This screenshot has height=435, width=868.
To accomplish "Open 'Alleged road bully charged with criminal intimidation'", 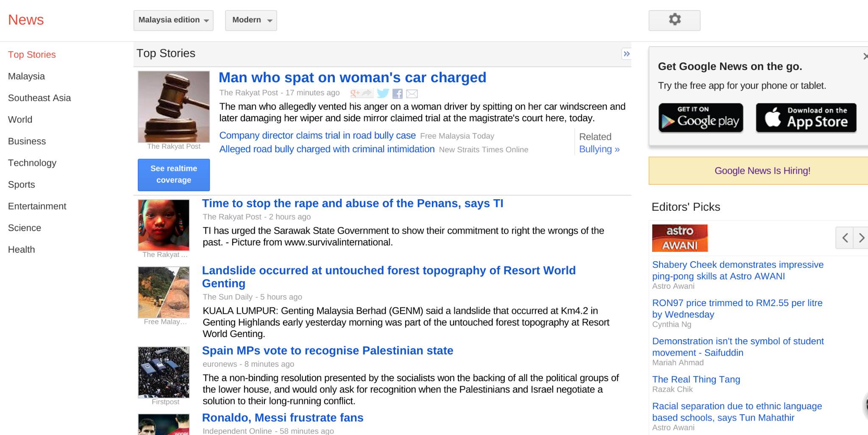I will pyautogui.click(x=327, y=149).
